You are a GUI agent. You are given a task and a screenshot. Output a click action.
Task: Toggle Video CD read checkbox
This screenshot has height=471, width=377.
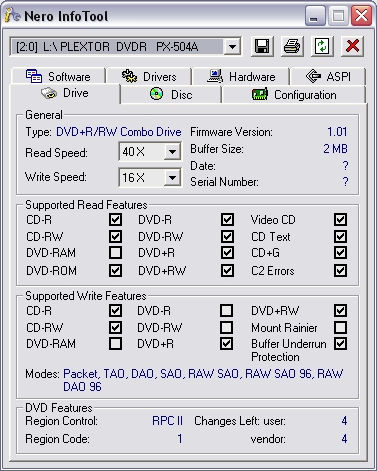[x=340, y=220]
